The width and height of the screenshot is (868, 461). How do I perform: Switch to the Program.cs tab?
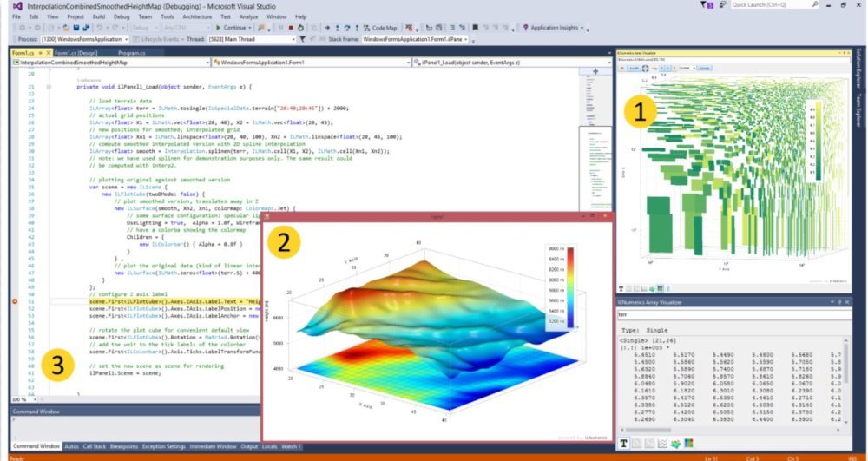(132, 52)
